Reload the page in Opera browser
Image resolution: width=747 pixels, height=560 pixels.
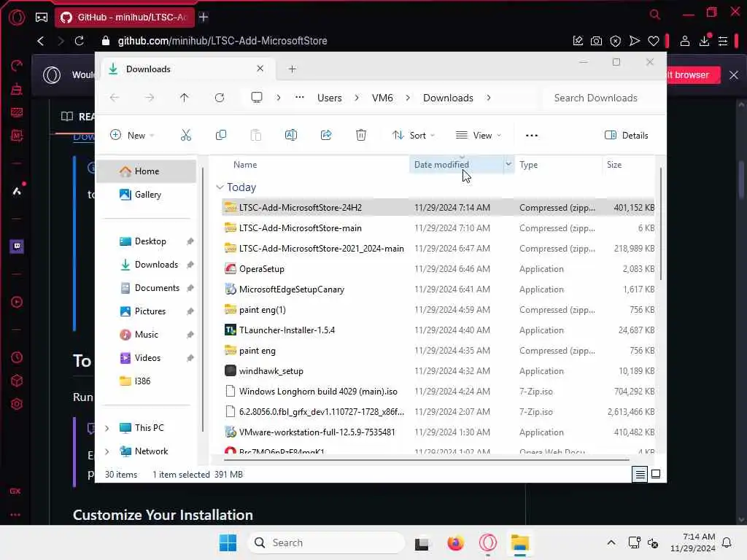pos(79,41)
